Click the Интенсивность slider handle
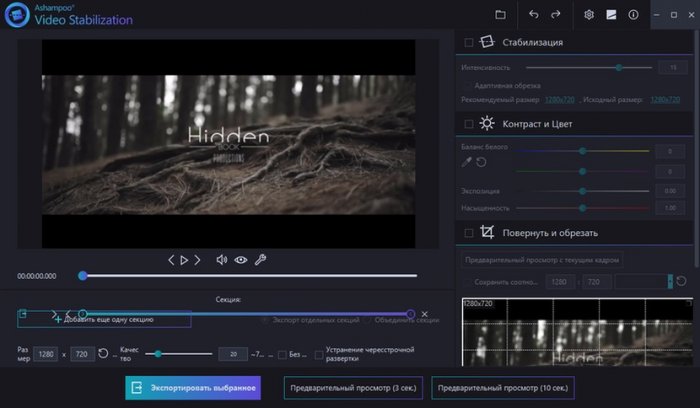The width and height of the screenshot is (700, 408). [619, 67]
